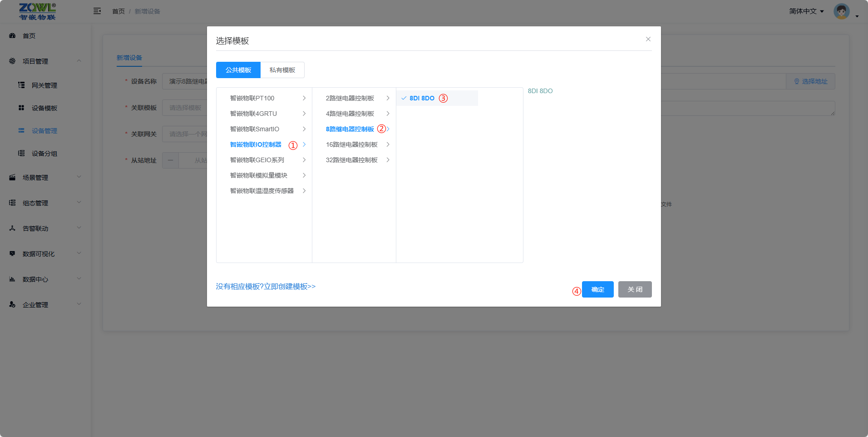Click the 场景管理 clapperboard icon
The height and width of the screenshot is (437, 868).
click(x=12, y=177)
